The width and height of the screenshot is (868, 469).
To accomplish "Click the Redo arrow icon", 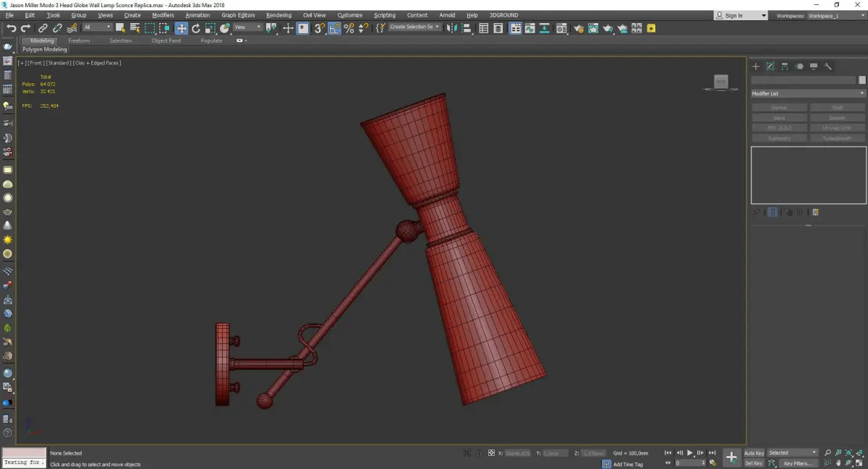I will (25, 28).
